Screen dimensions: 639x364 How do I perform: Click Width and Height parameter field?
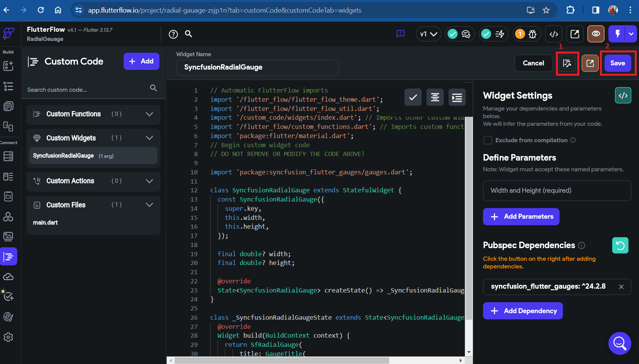557,190
